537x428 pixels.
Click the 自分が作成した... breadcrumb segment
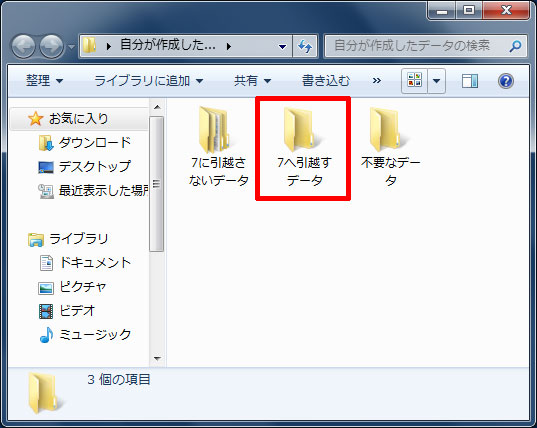pyautogui.click(x=168, y=45)
